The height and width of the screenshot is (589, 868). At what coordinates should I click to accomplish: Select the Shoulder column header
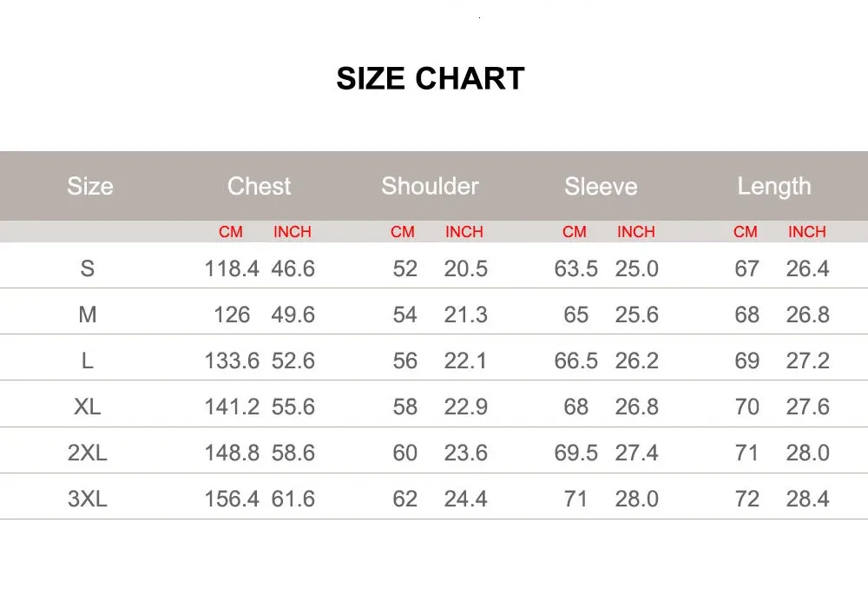[430, 186]
